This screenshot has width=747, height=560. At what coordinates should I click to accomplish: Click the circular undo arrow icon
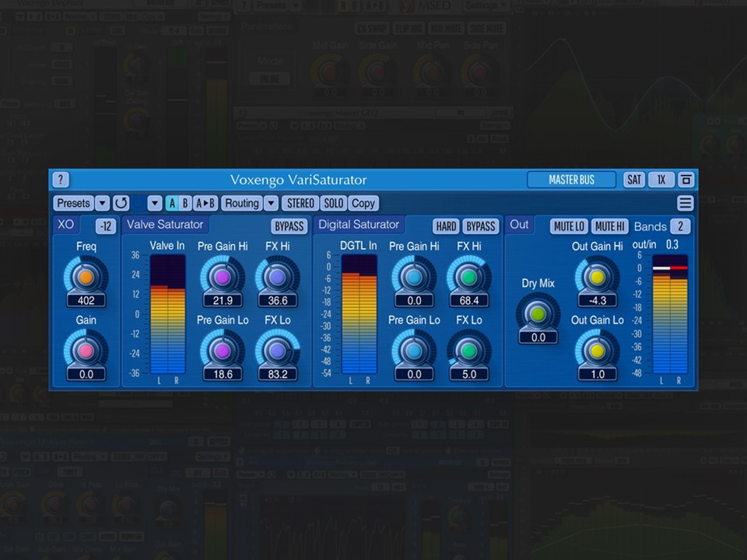[x=121, y=203]
